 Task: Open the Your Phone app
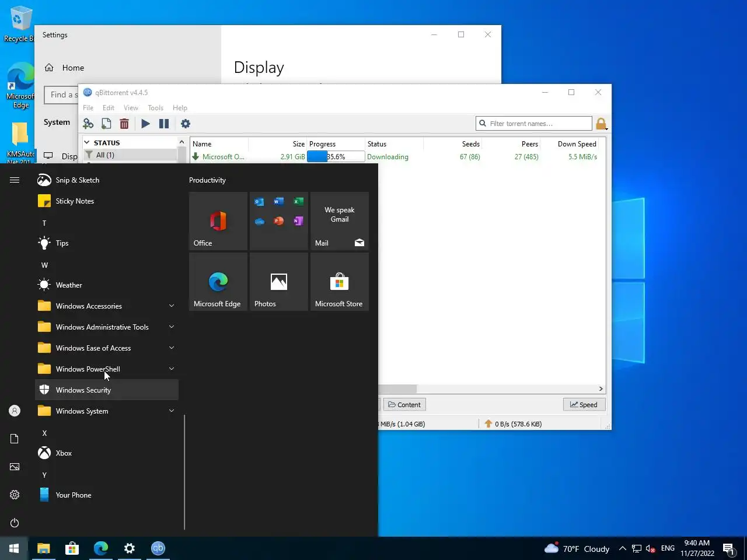point(107,495)
